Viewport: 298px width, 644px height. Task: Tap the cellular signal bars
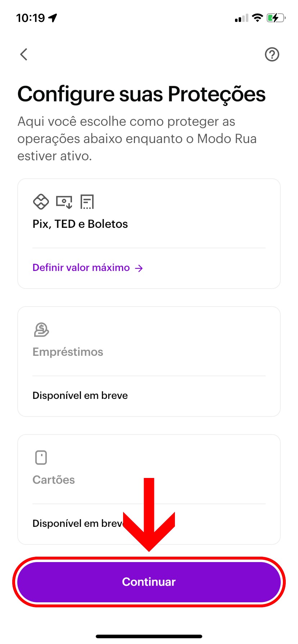pos(241,18)
